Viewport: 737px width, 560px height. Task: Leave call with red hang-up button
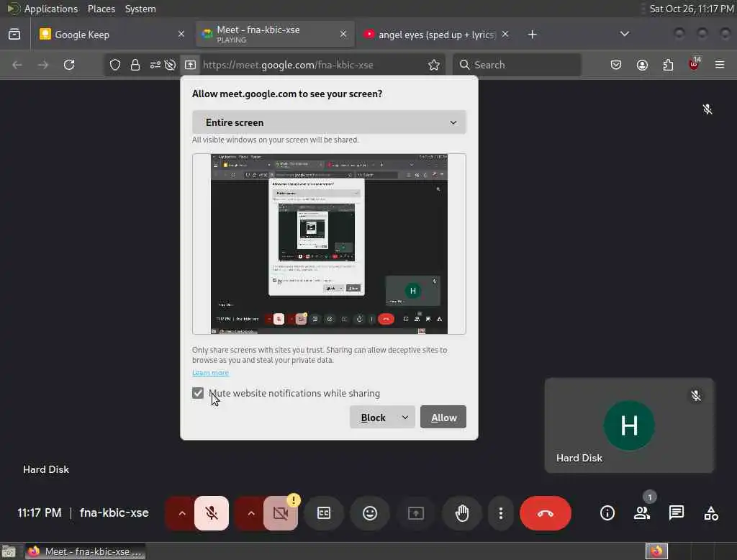pyautogui.click(x=546, y=513)
